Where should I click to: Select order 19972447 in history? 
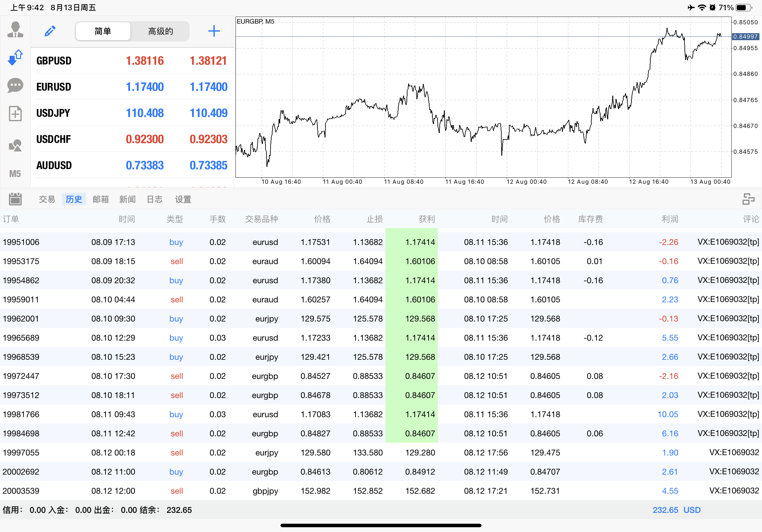tap(381, 376)
